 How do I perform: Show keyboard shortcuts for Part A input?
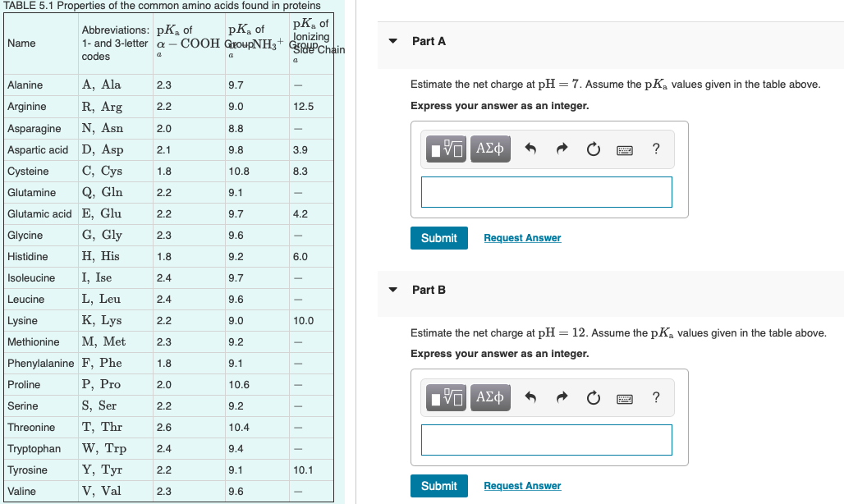point(624,149)
